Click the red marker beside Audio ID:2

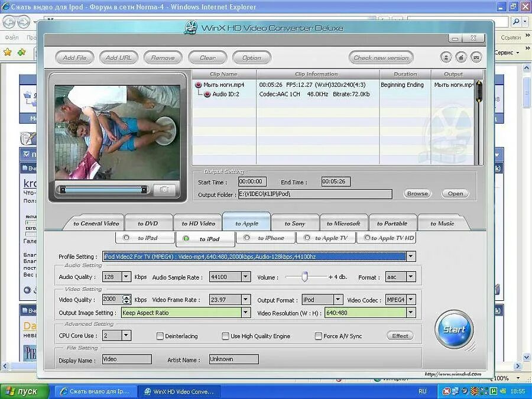pyautogui.click(x=207, y=95)
